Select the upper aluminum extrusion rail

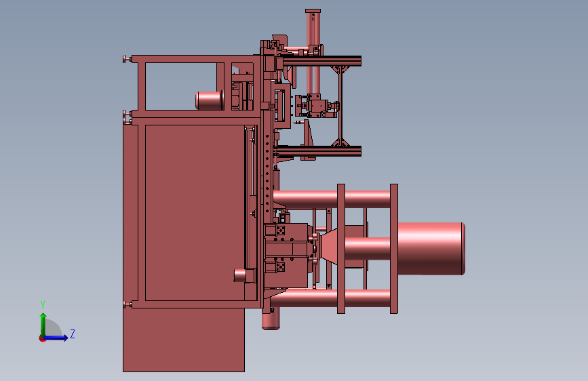pyautogui.click(x=321, y=61)
